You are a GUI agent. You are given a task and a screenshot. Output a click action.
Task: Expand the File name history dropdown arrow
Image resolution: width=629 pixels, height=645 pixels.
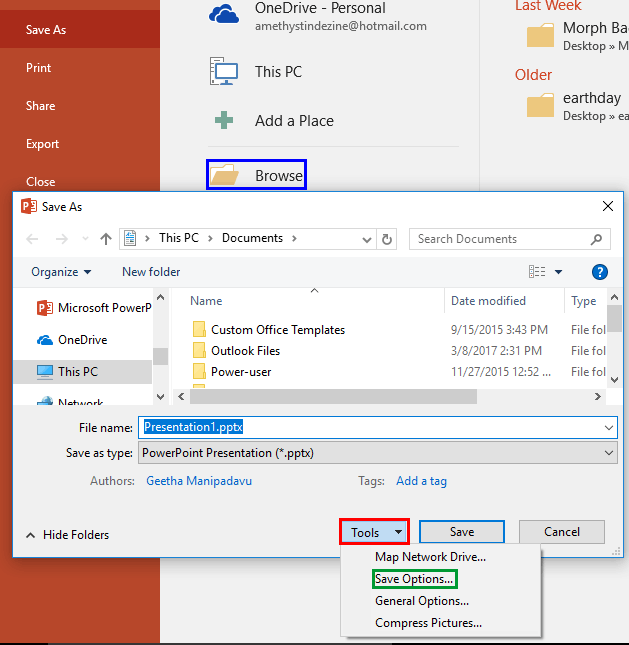click(x=609, y=428)
